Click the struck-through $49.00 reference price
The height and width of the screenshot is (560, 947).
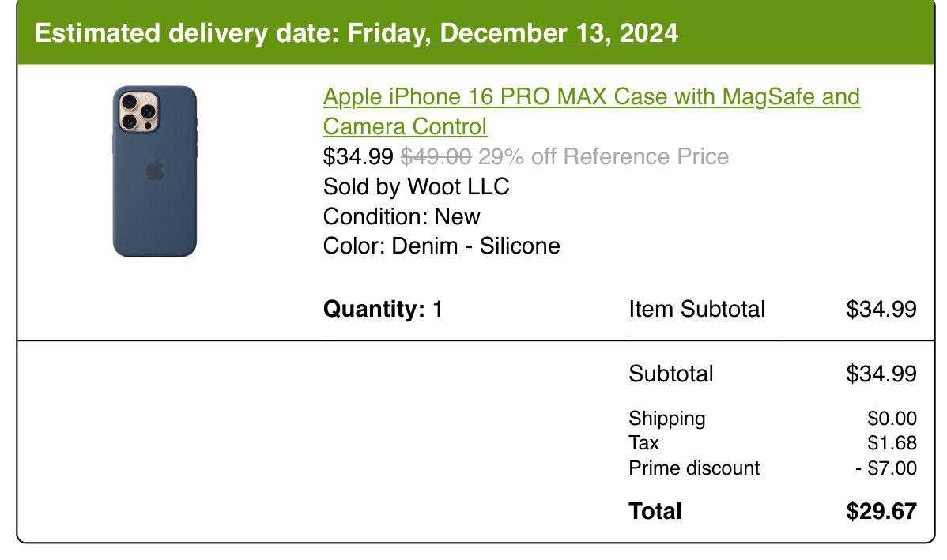[x=436, y=156]
